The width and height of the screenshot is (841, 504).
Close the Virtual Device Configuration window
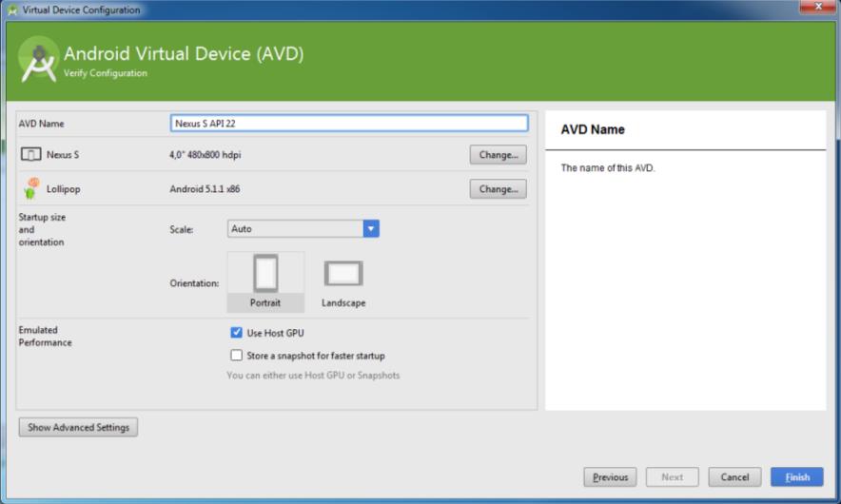(816, 10)
